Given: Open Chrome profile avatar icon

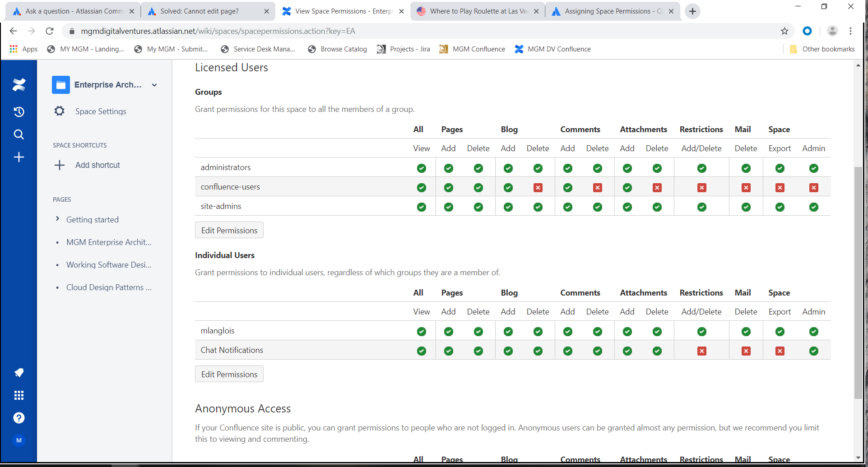Looking at the screenshot, I should tap(832, 31).
